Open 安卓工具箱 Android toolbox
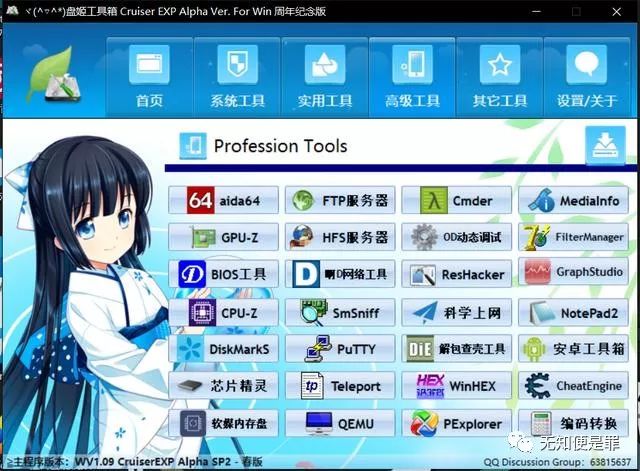The height and width of the screenshot is (471, 640). 573,349
